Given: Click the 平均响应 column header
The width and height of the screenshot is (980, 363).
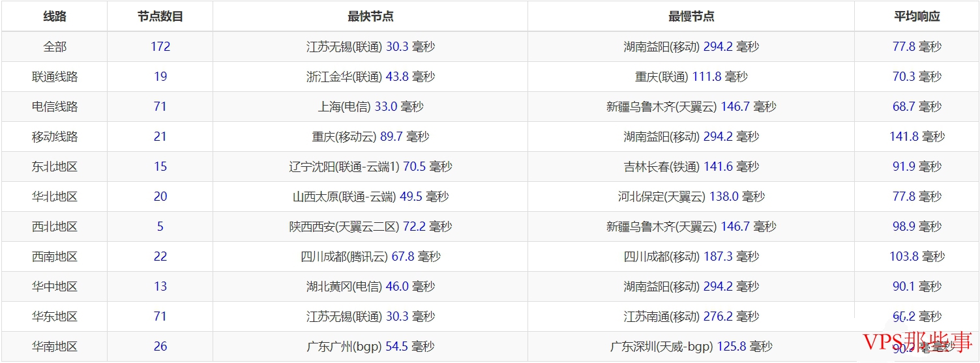Looking at the screenshot, I should 917,17.
